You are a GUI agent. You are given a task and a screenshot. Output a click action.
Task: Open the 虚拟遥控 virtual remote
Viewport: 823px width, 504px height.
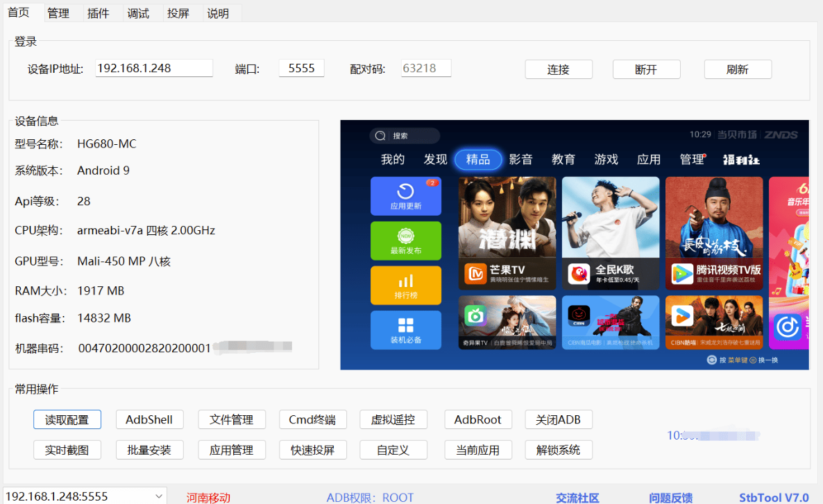[393, 419]
